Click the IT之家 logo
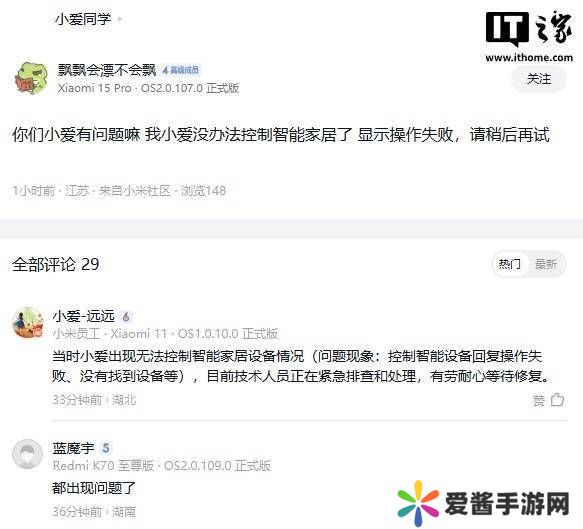The height and width of the screenshot is (529, 583). point(529,28)
